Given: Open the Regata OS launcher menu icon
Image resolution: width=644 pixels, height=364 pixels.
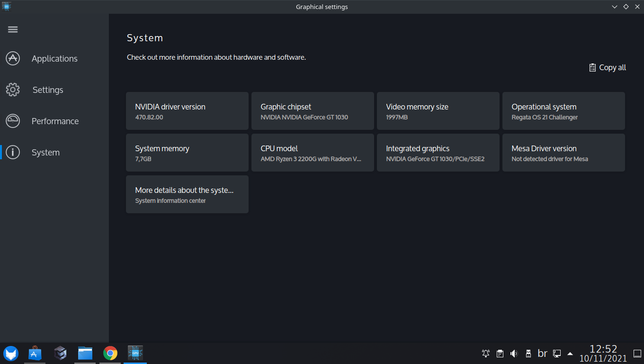Looking at the screenshot, I should (x=11, y=354).
